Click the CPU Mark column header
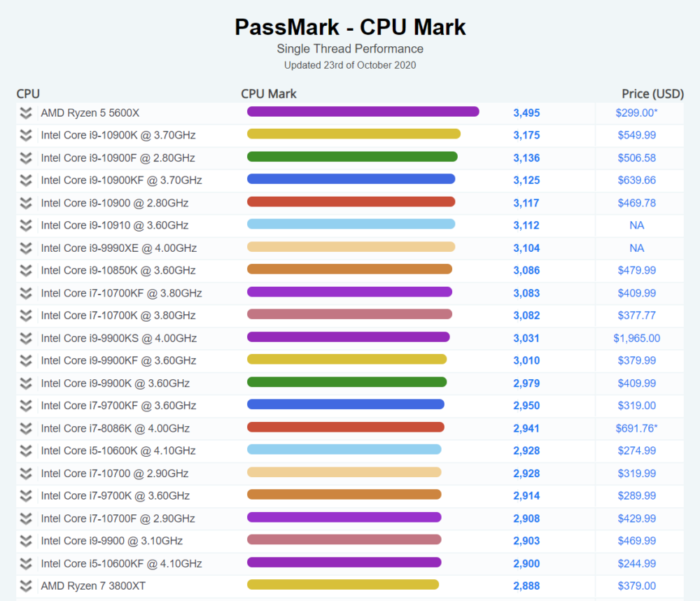Screen dimensions: 700x601 (x=269, y=94)
